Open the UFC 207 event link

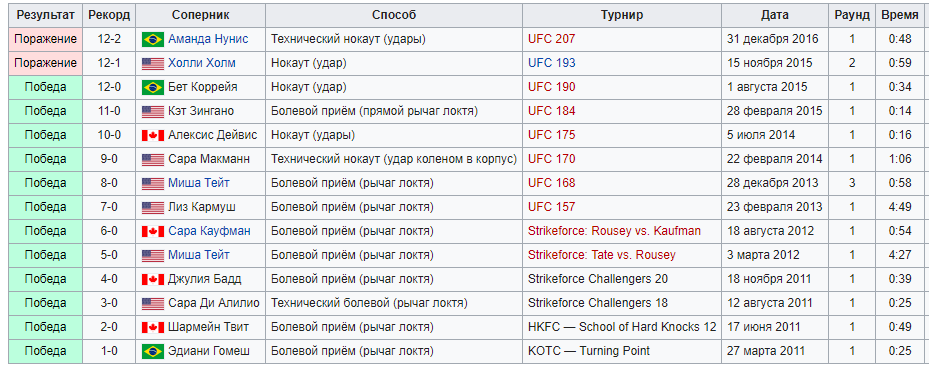click(x=552, y=39)
